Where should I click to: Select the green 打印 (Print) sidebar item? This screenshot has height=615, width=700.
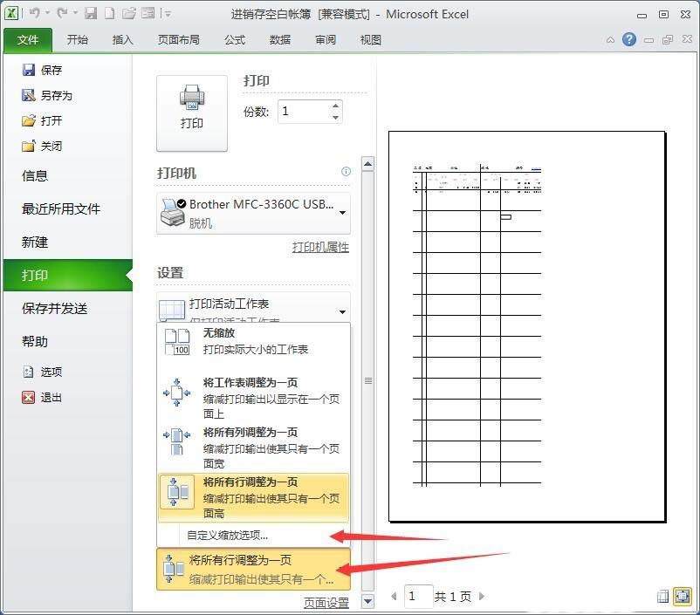pyautogui.click(x=68, y=275)
